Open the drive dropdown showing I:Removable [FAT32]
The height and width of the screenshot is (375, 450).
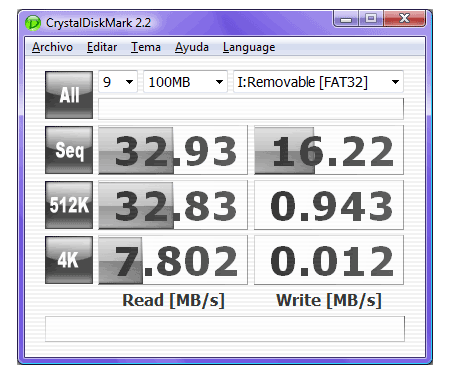tap(318, 82)
